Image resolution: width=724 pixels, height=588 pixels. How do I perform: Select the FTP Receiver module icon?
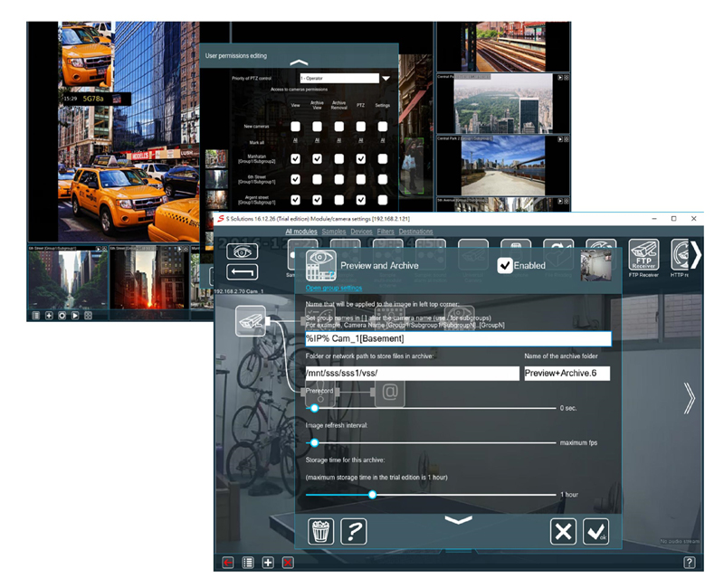(643, 254)
